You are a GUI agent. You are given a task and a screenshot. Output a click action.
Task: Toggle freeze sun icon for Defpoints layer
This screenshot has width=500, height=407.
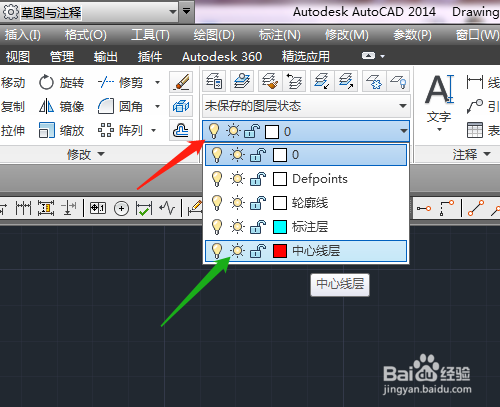click(x=237, y=179)
